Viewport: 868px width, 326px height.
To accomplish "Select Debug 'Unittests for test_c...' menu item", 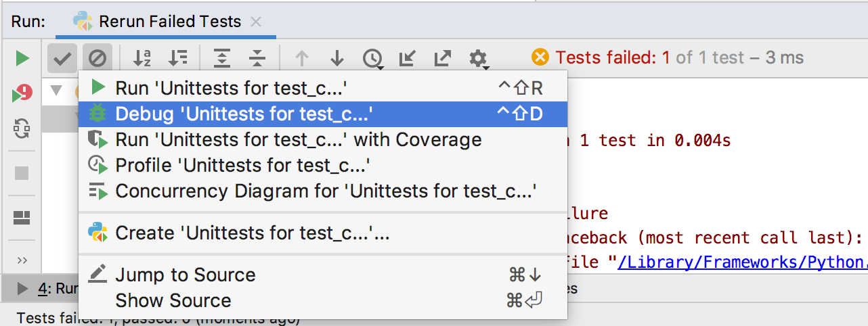I will (x=323, y=114).
